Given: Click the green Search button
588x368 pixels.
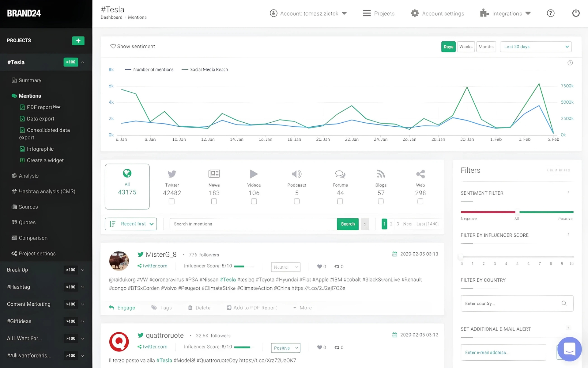Looking at the screenshot, I should coord(348,224).
